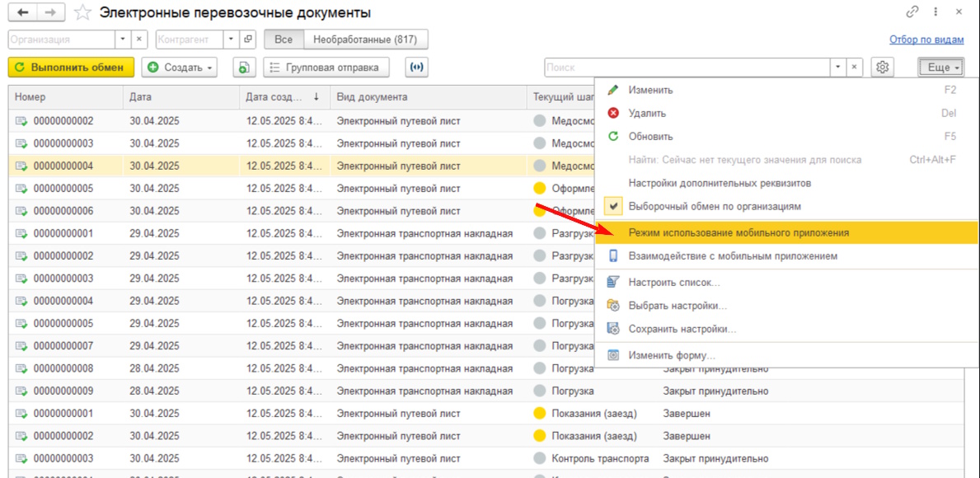Click Контроль транспорта step cell
The image size is (980, 478).
(x=600, y=458)
